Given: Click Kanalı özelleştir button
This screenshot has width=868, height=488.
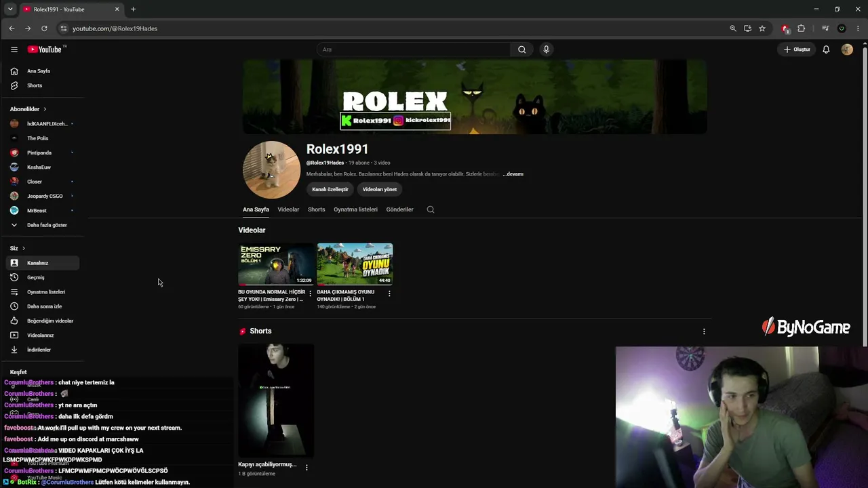Looking at the screenshot, I should pos(330,189).
